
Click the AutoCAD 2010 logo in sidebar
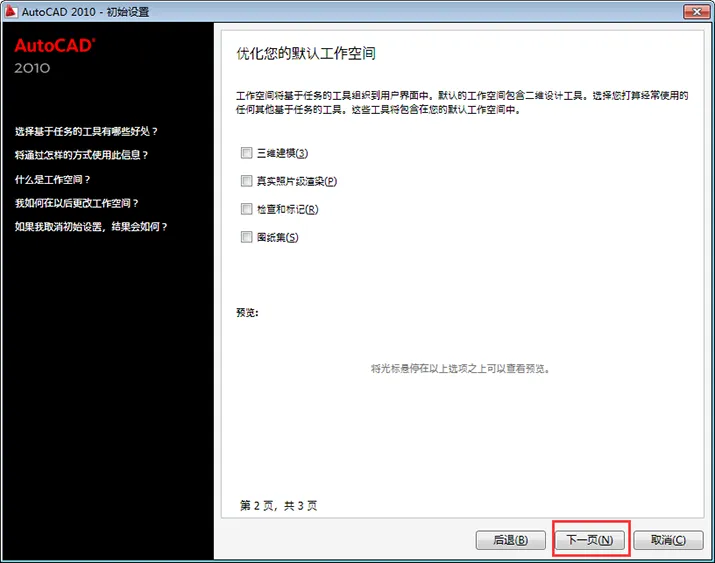click(55, 56)
